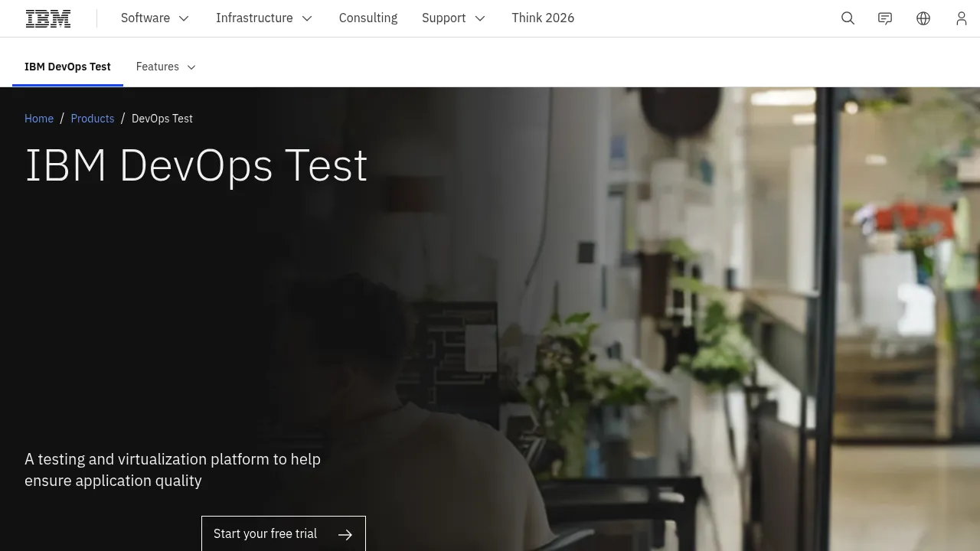Open the search magnifier icon
980x551 pixels.
pos(848,18)
